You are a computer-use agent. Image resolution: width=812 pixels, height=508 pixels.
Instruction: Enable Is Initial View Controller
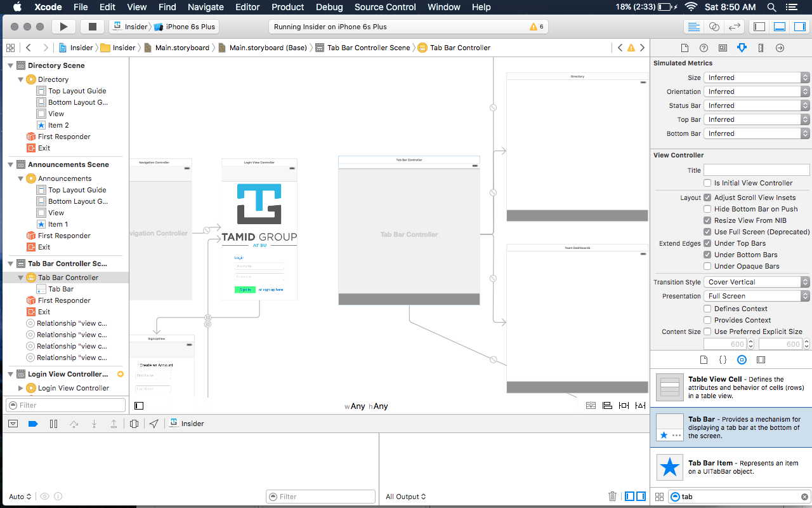point(707,183)
